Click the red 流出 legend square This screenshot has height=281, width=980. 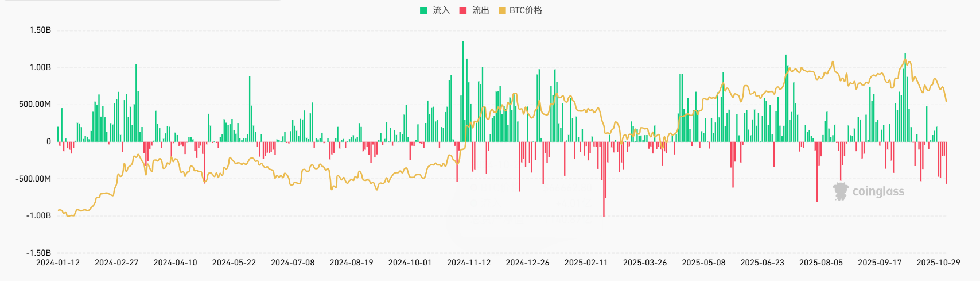click(x=463, y=10)
